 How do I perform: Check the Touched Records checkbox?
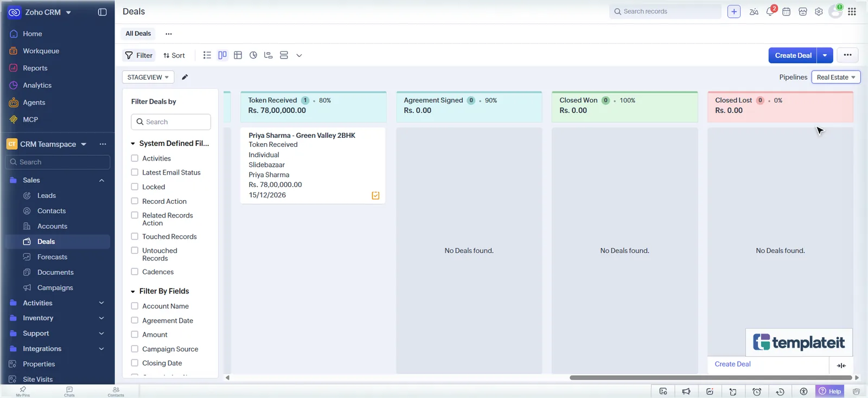click(135, 236)
